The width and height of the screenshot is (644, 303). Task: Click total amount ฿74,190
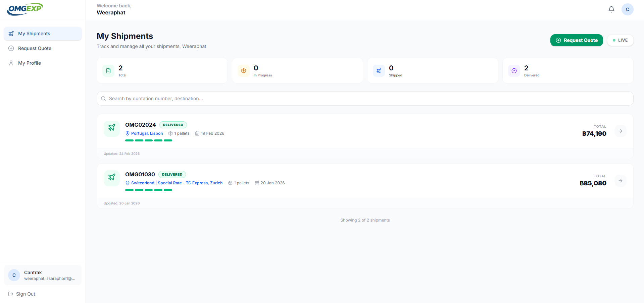point(594,134)
